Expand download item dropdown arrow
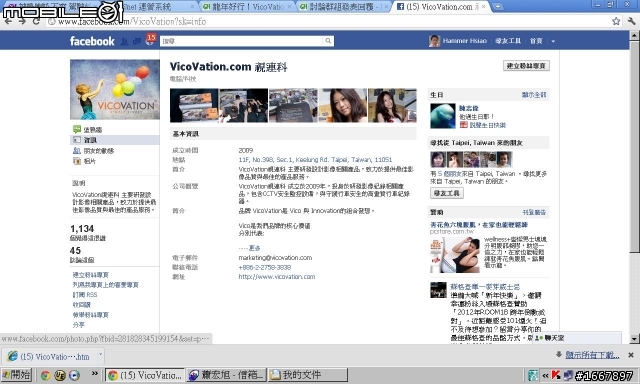This screenshot has height=384, width=640. [x=100, y=356]
